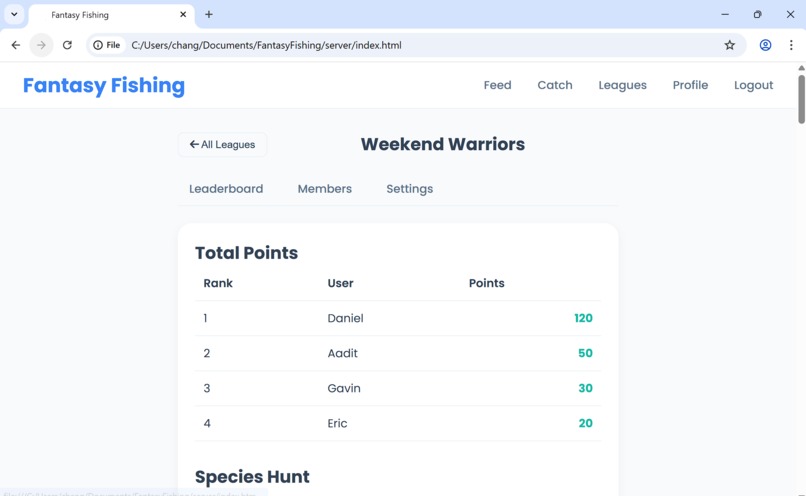Click the browser forward arrow
The image size is (806, 496).
(x=41, y=45)
